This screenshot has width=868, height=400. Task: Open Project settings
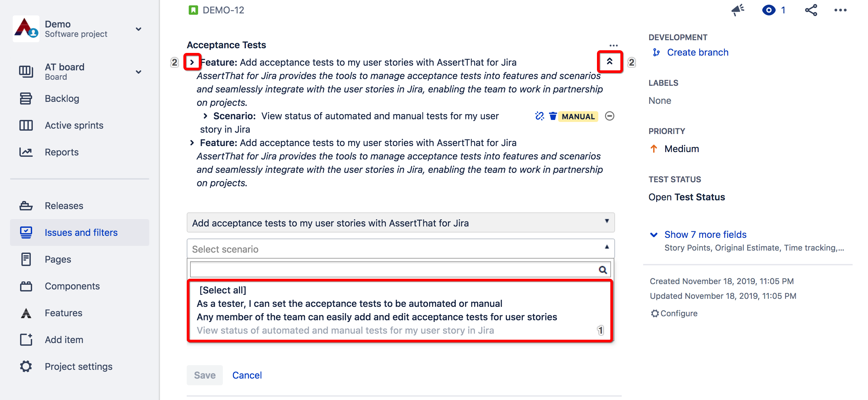pyautogui.click(x=79, y=366)
